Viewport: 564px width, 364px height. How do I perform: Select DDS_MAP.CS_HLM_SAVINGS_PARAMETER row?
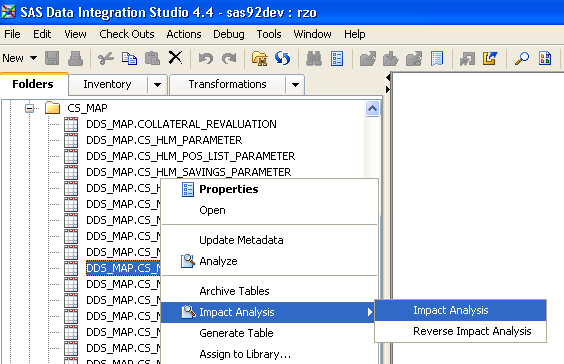pyautogui.click(x=188, y=172)
